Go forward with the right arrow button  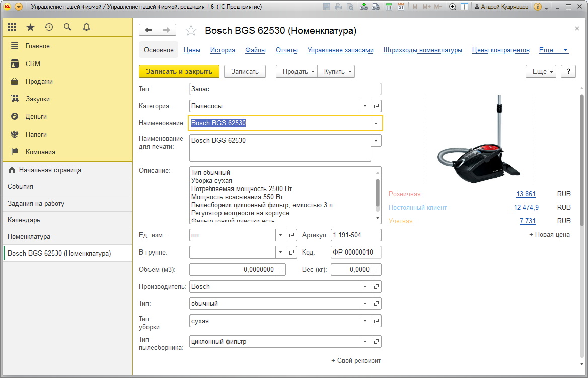click(167, 30)
